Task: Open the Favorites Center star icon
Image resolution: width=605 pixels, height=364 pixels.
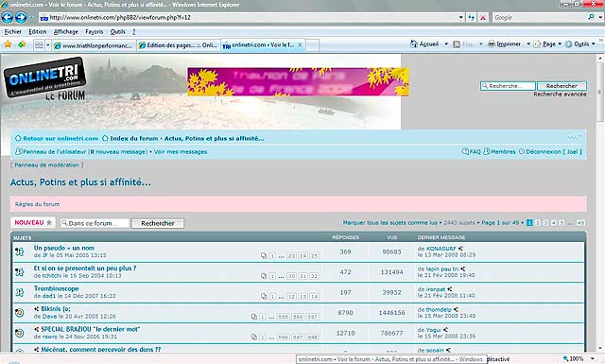Action: [x=8, y=44]
